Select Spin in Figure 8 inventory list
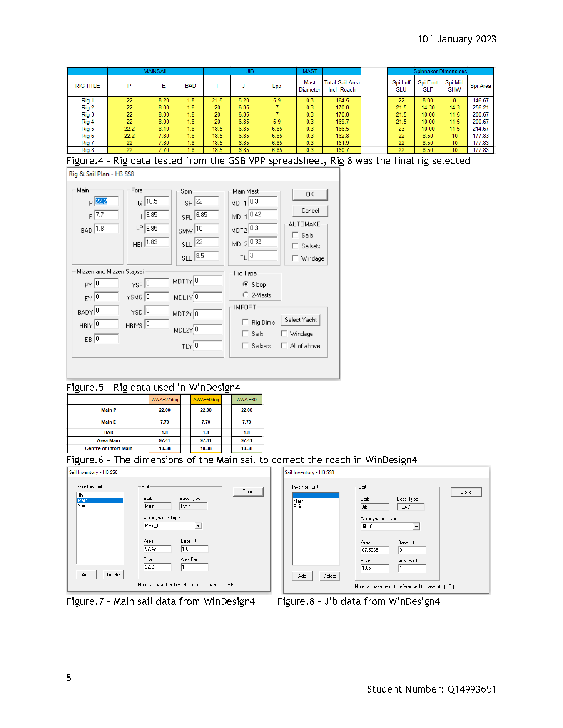Viewport: 563px width, 728px height. tap(316, 507)
